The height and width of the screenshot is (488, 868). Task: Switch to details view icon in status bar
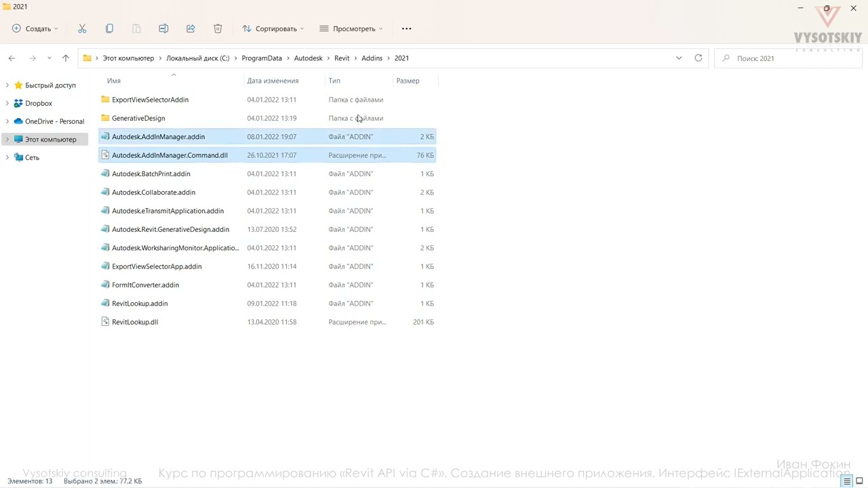click(x=847, y=481)
